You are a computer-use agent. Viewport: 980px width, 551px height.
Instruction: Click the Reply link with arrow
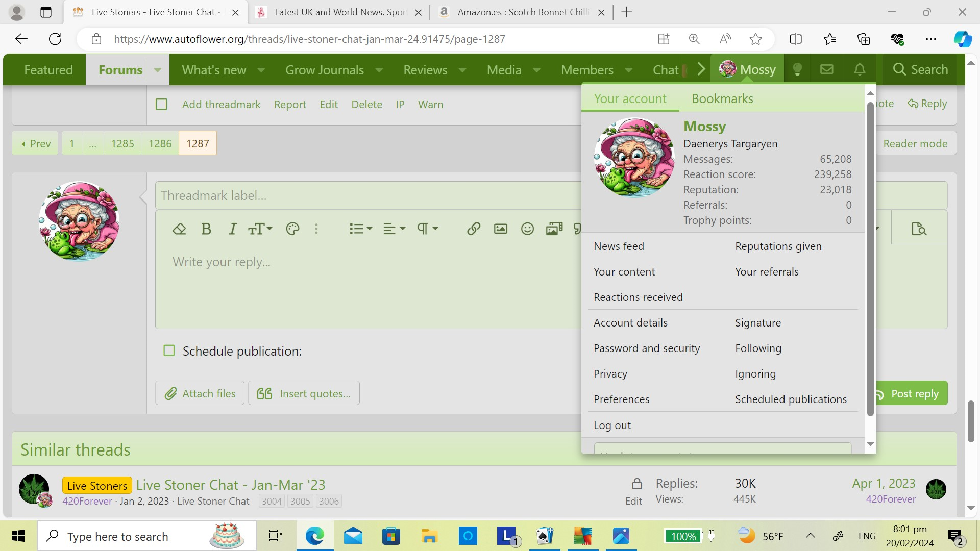(927, 104)
